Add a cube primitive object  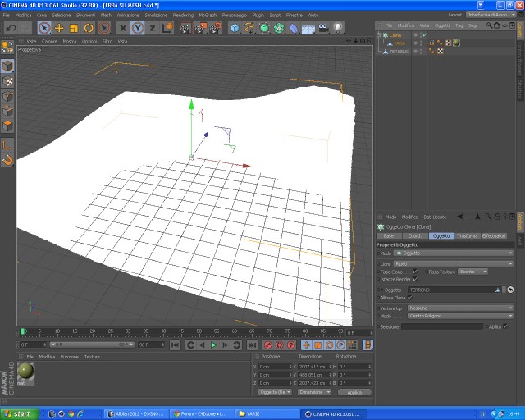tap(235, 28)
